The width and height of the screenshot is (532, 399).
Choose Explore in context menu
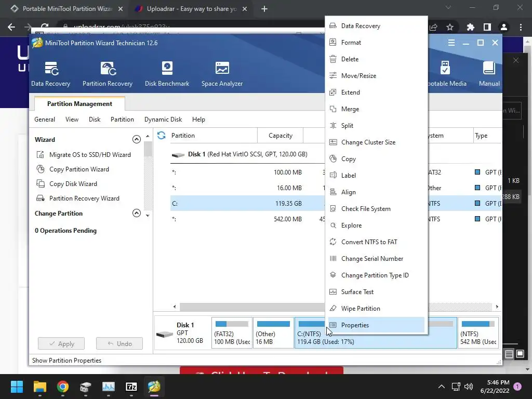(376, 225)
